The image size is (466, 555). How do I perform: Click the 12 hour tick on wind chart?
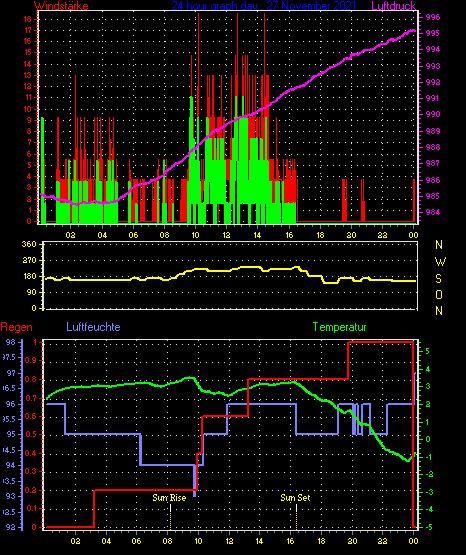coord(226,235)
